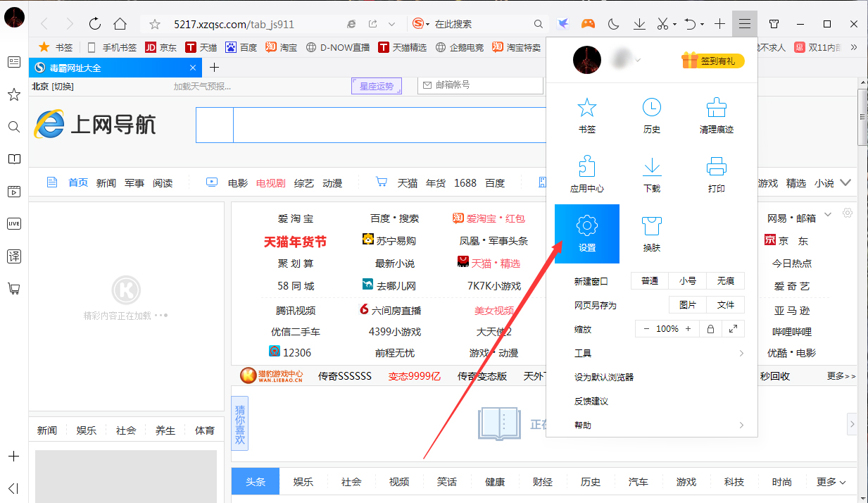The width and height of the screenshot is (868, 503).
Task: Open the translate panel in the left sidebar
Action: click(x=13, y=256)
